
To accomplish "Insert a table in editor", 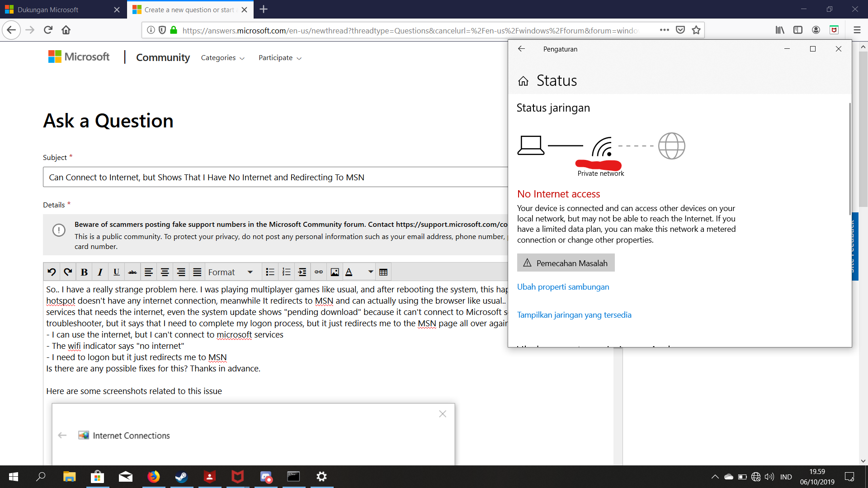I will click(383, 272).
